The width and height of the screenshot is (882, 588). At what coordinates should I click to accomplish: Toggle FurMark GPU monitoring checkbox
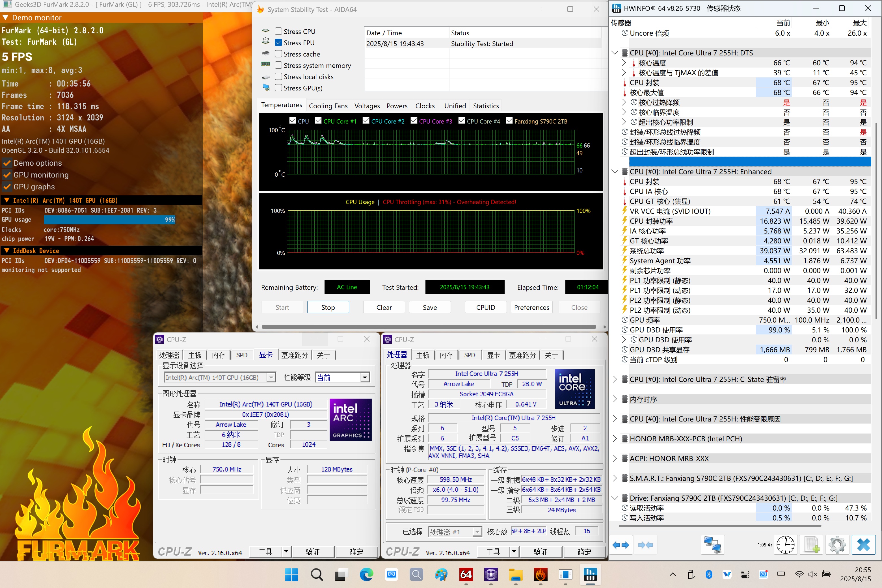pyautogui.click(x=7, y=175)
